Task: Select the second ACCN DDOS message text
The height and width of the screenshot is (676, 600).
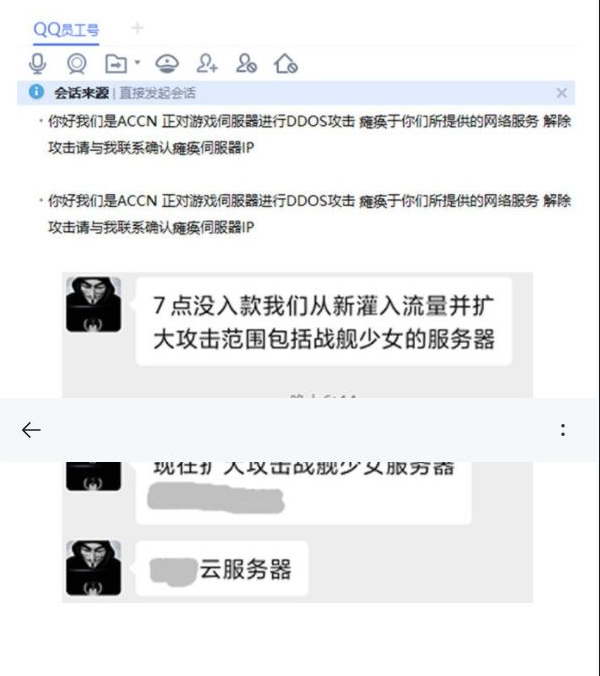Action: (309, 213)
